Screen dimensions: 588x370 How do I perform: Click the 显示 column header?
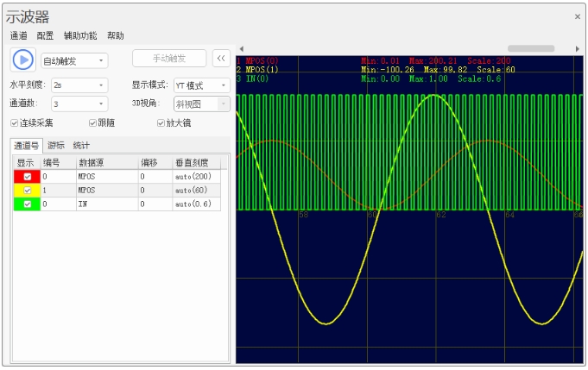(26, 163)
